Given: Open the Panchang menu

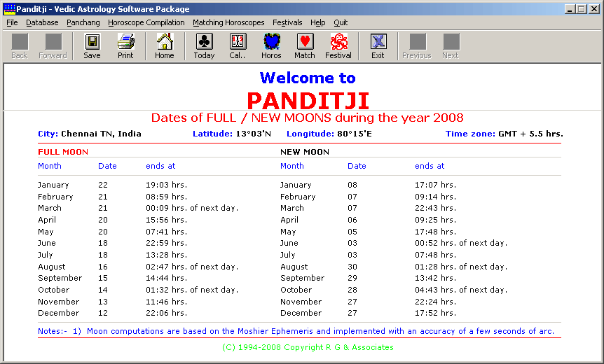Looking at the screenshot, I should pos(83,22).
